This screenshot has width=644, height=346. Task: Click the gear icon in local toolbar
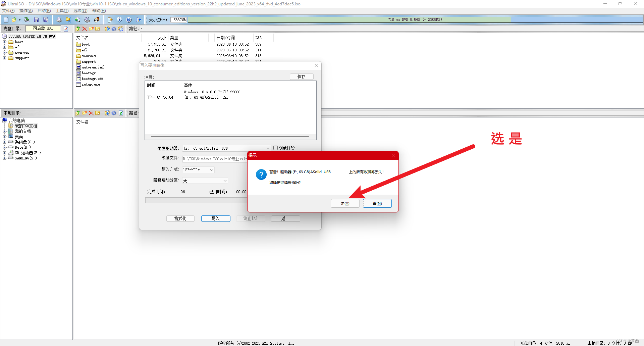pyautogui.click(x=114, y=113)
